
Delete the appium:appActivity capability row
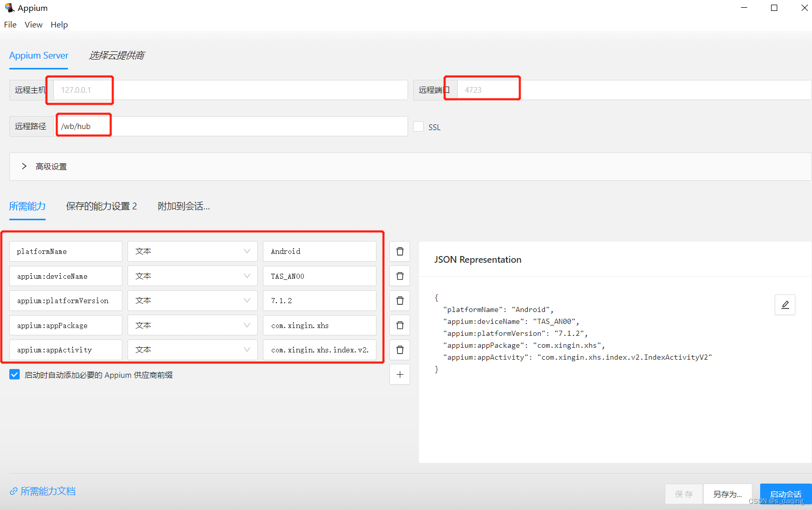(x=400, y=350)
